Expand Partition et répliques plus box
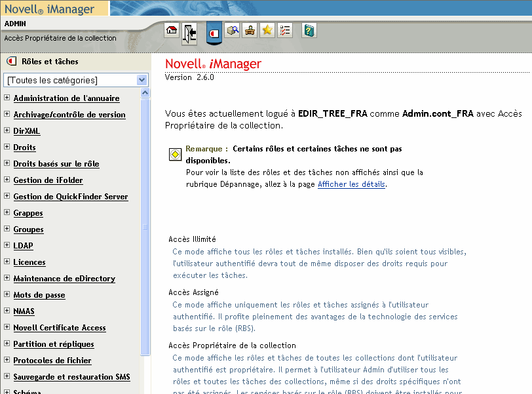 [x=7, y=343]
